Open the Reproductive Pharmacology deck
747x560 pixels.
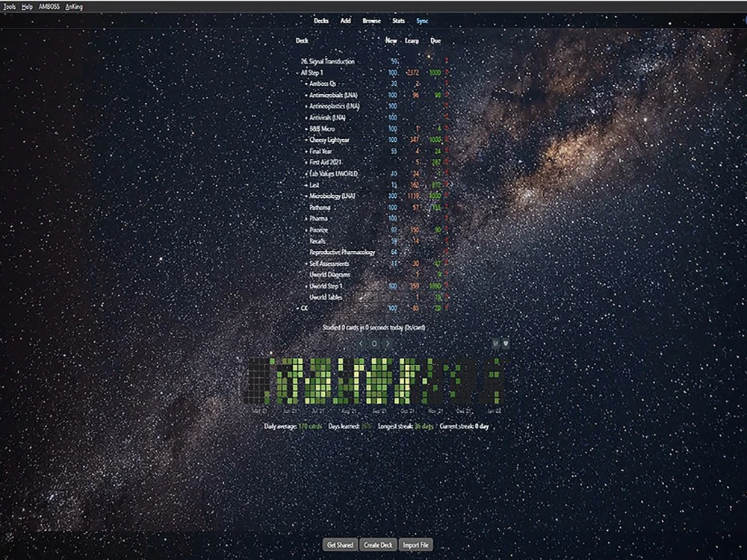click(x=342, y=252)
